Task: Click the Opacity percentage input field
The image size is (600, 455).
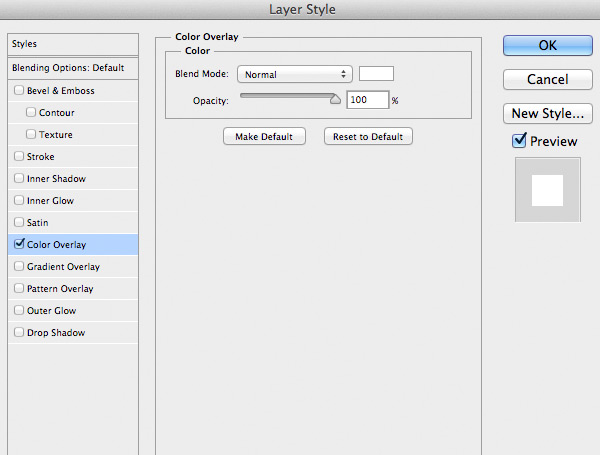Action: pos(367,100)
